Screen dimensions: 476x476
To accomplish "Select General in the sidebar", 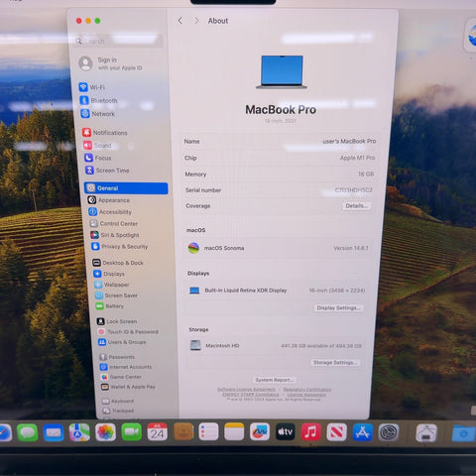I will coord(126,188).
